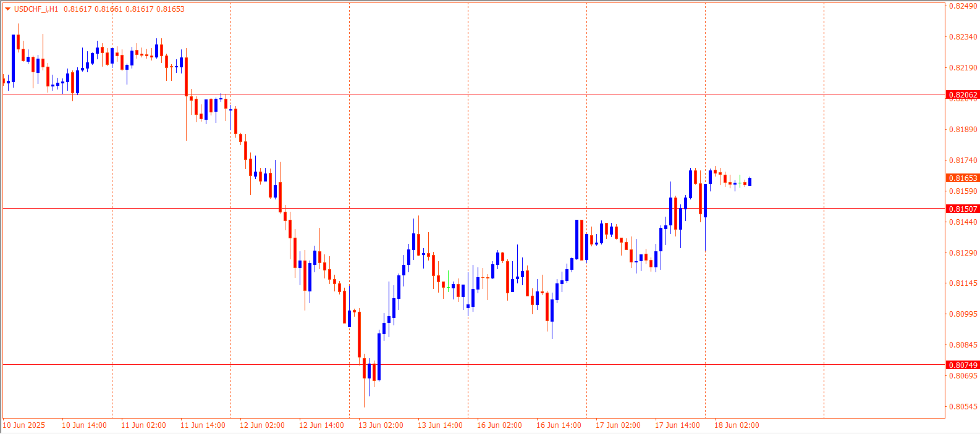Click the 11 Jun 14:00 time label
Viewport: 980px width, 434px height.
(x=203, y=425)
